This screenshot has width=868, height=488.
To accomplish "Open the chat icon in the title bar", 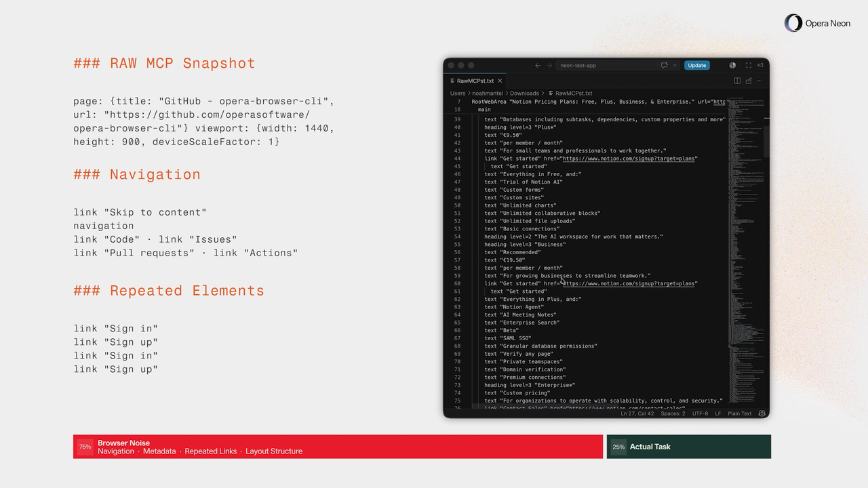I will point(665,66).
